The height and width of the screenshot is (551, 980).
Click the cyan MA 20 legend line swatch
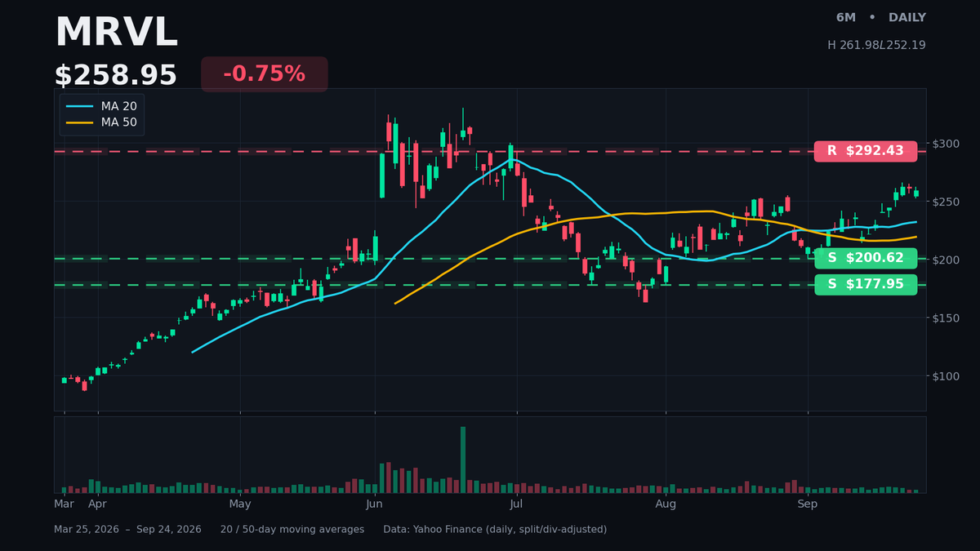pos(79,106)
